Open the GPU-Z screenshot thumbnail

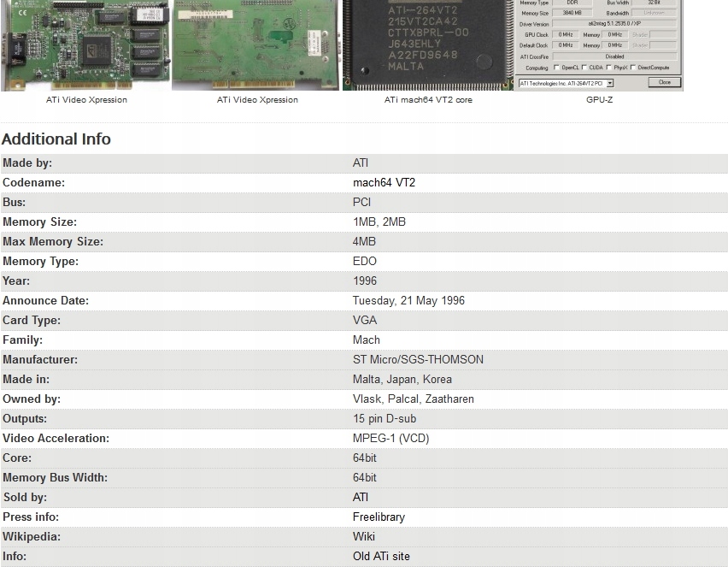(598, 45)
